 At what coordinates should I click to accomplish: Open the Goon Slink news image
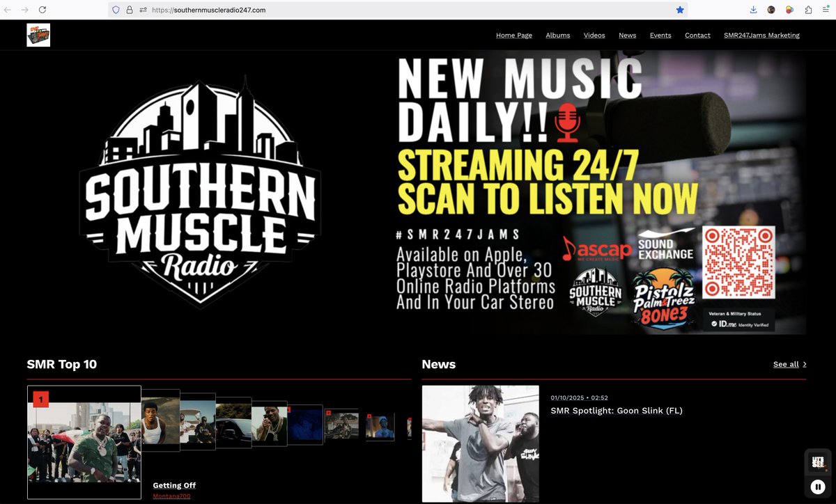481,443
